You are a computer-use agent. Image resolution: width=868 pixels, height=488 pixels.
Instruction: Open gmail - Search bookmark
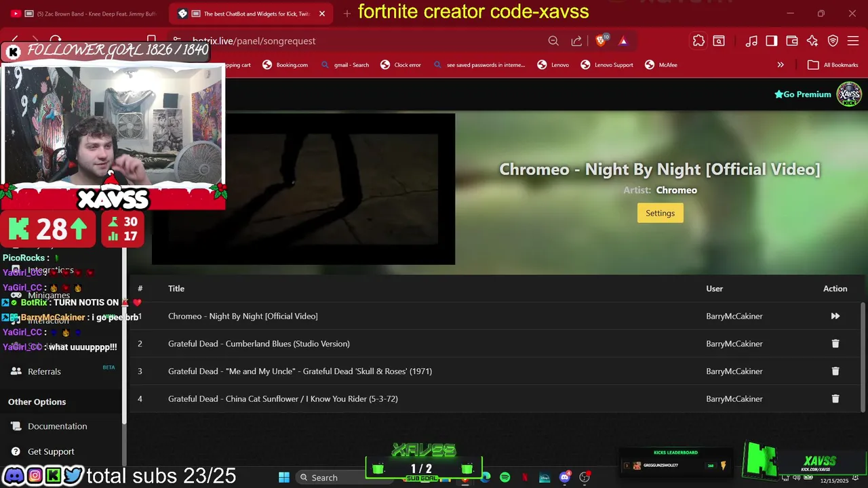tap(344, 65)
